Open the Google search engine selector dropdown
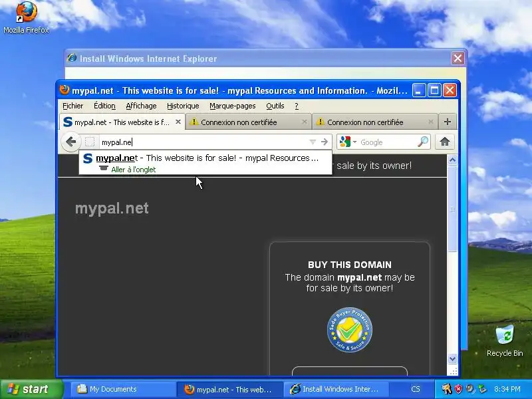The height and width of the screenshot is (399, 532). [347, 142]
